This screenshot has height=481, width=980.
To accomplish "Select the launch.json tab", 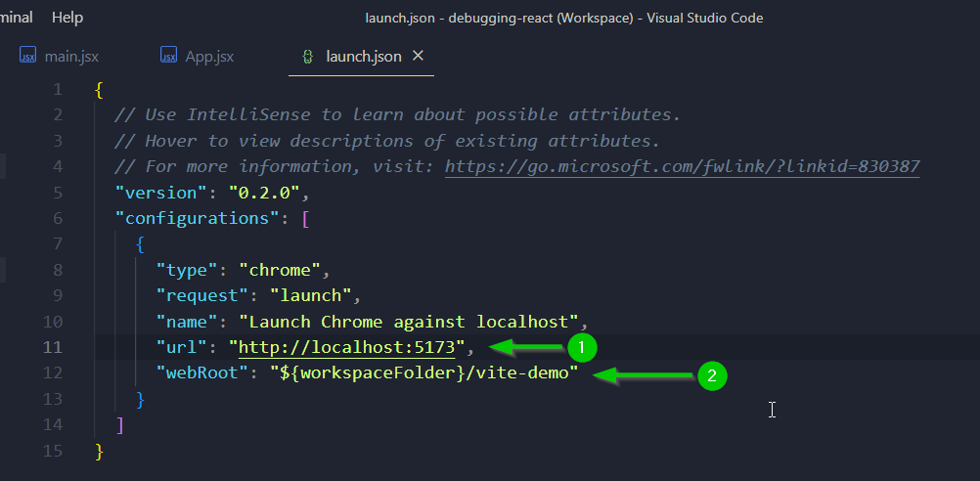I will point(363,57).
